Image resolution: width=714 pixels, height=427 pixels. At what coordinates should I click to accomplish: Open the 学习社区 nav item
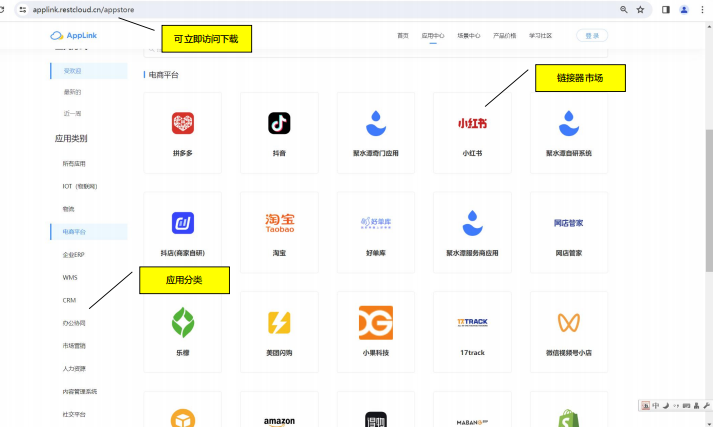click(x=541, y=36)
